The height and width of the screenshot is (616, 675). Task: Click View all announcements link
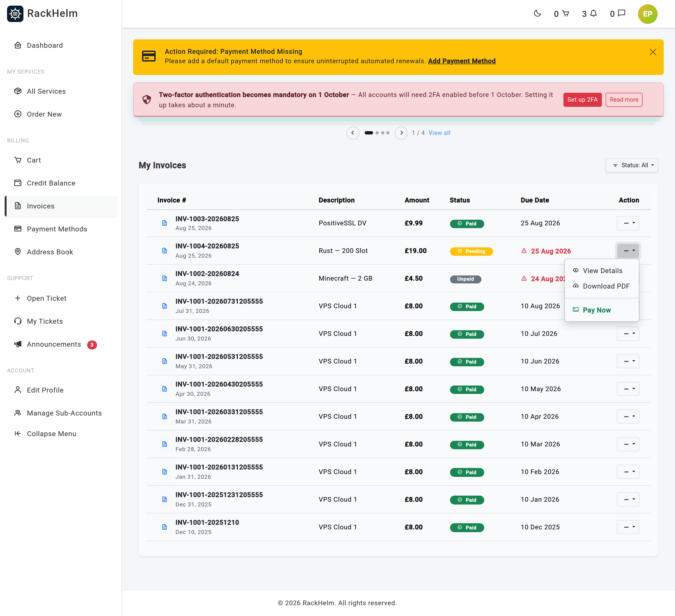click(x=439, y=133)
